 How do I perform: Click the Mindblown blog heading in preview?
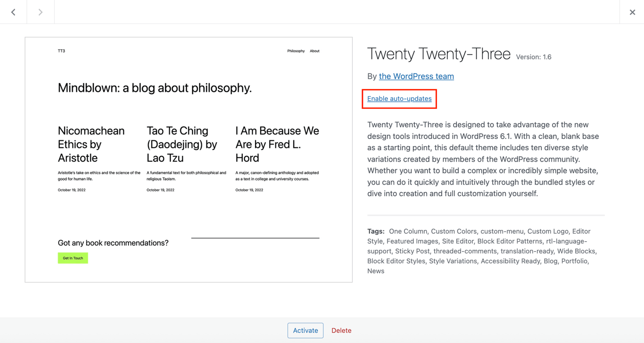point(155,88)
